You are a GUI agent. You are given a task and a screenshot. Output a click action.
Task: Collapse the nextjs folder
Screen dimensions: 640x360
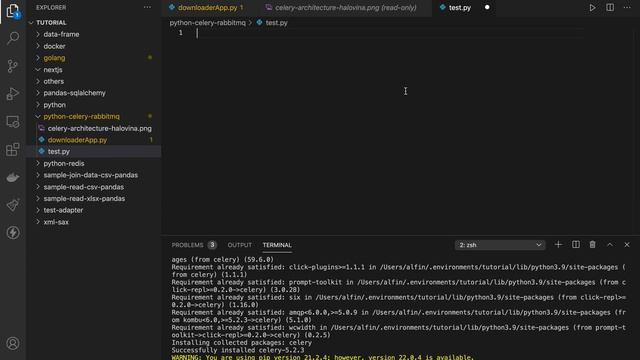(53, 70)
